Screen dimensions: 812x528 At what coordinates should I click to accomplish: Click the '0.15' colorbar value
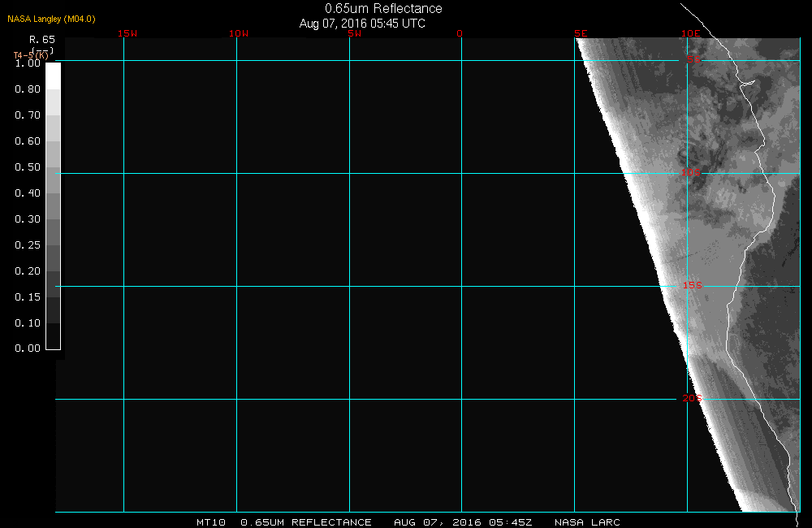[28, 296]
